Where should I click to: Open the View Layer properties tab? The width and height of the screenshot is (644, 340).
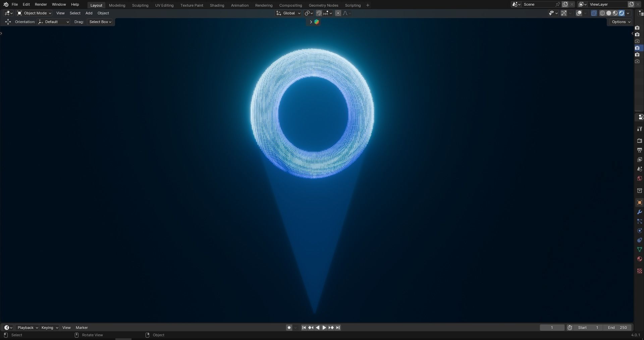640,160
